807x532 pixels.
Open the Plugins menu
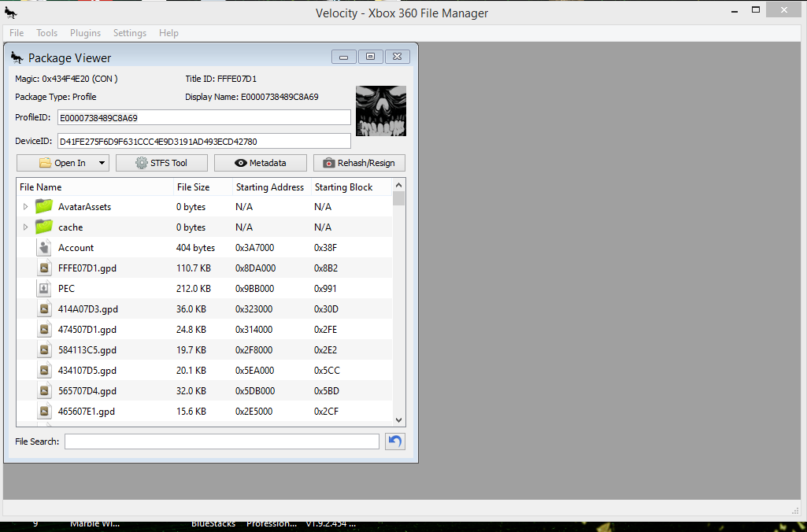[86, 33]
